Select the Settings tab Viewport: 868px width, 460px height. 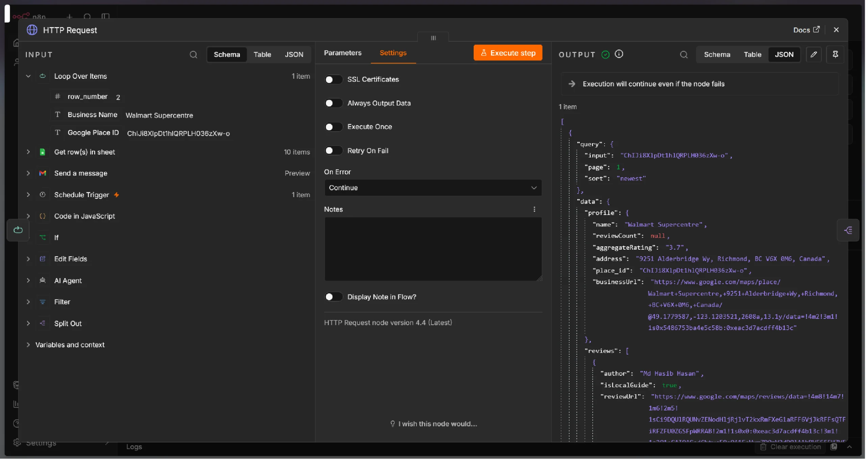[393, 53]
